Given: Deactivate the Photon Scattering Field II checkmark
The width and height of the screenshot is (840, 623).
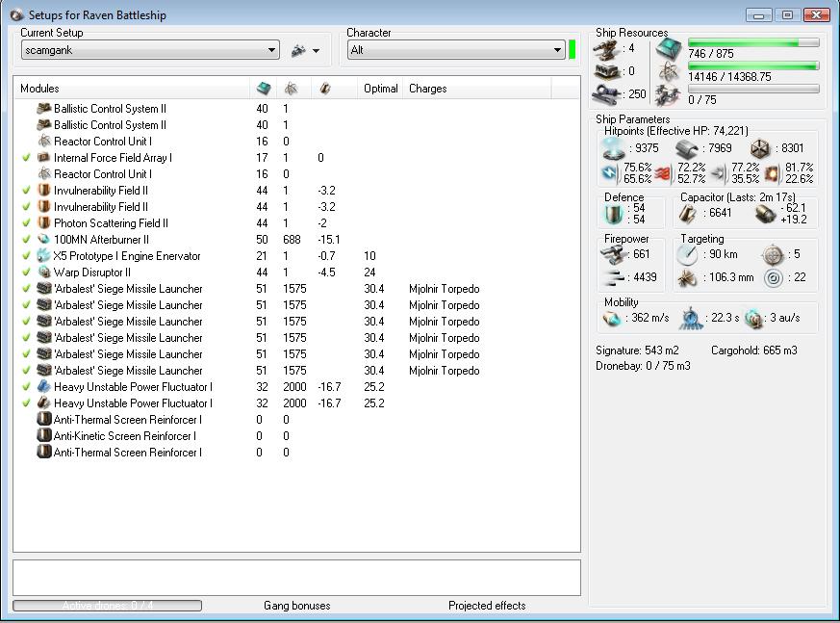Looking at the screenshot, I should click(26, 223).
